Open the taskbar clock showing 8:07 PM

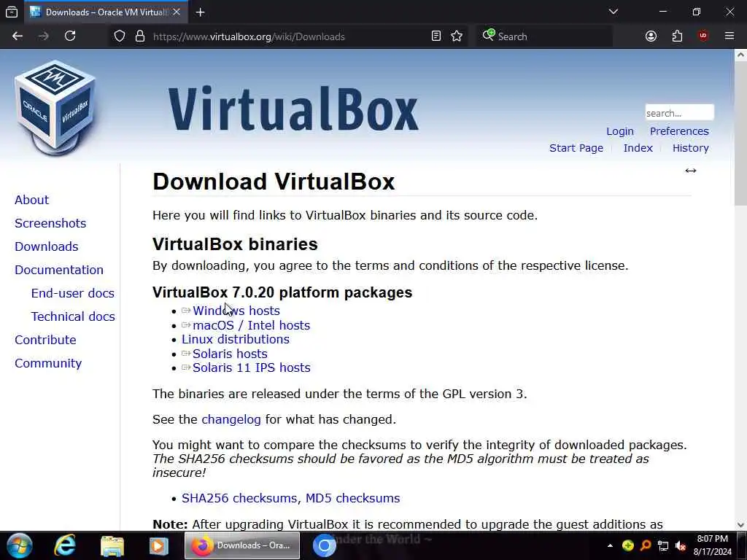click(x=713, y=545)
